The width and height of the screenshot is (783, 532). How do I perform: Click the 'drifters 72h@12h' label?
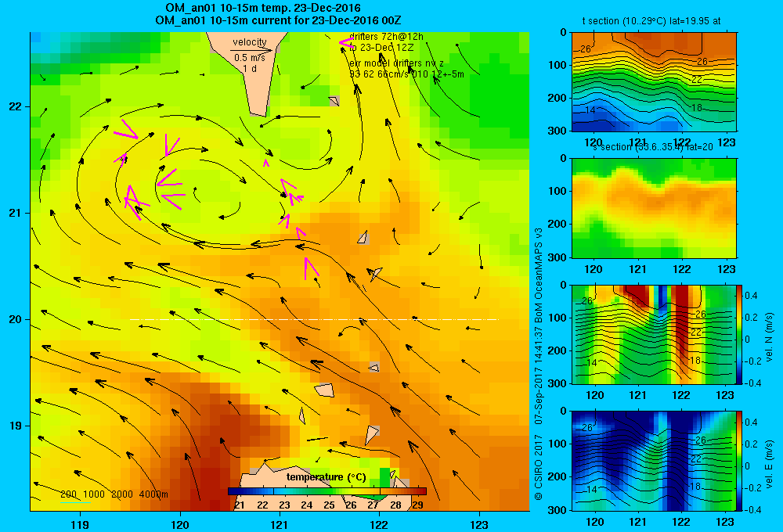click(x=386, y=37)
